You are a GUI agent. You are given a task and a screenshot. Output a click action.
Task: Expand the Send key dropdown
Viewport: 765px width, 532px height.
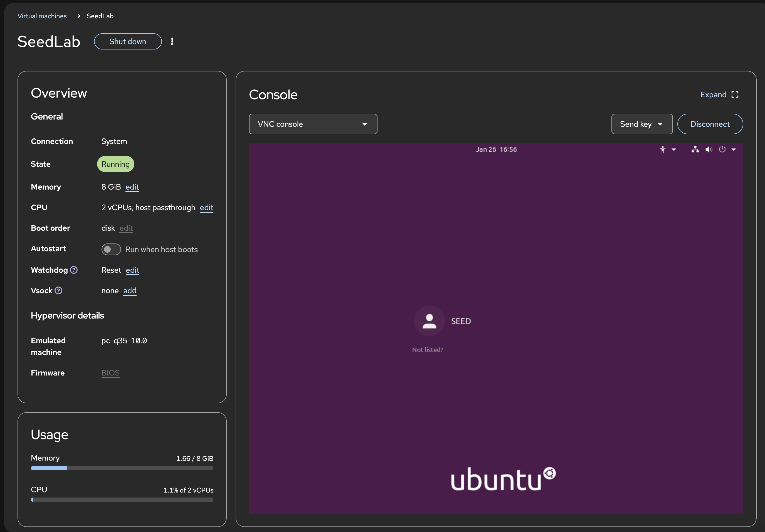tap(641, 124)
